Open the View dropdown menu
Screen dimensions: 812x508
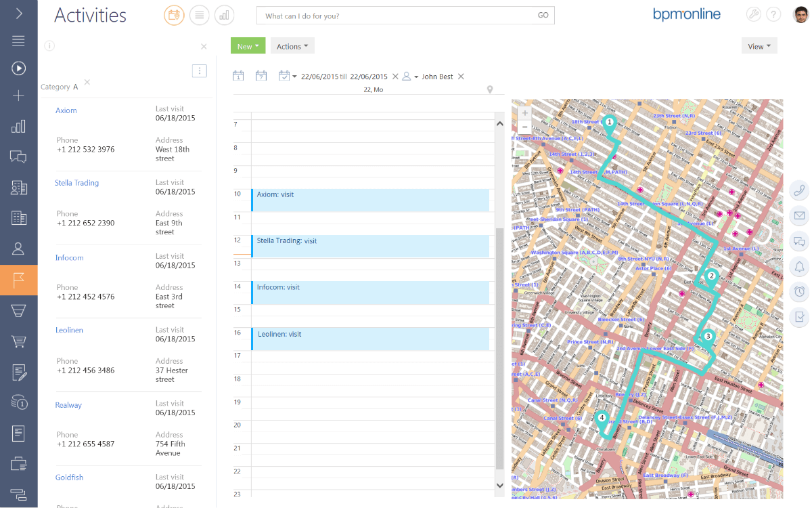759,46
